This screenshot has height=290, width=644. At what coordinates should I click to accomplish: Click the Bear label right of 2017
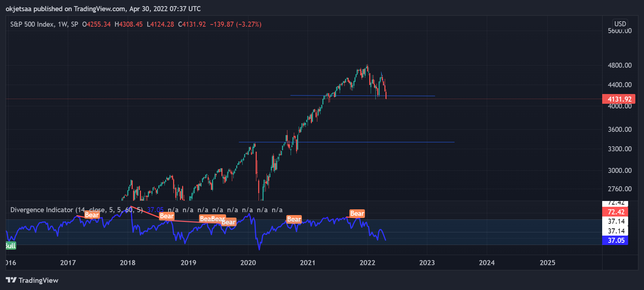pos(92,215)
